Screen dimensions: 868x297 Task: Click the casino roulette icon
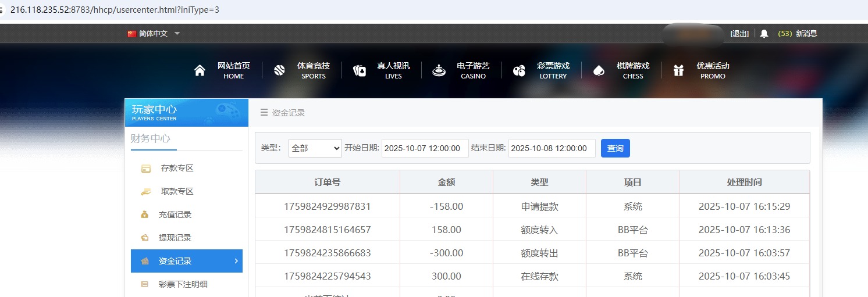[x=439, y=71]
